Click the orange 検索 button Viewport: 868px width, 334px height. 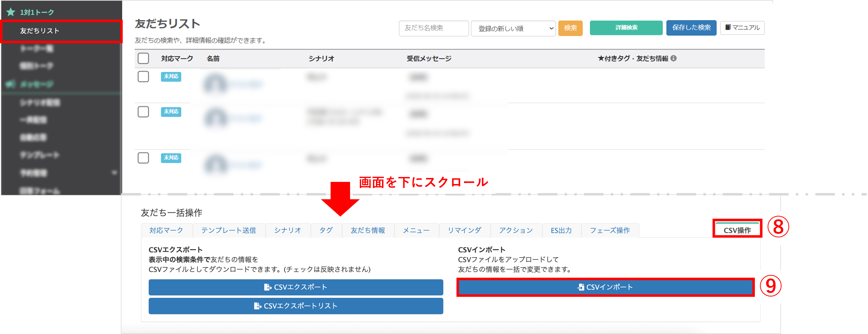(570, 28)
